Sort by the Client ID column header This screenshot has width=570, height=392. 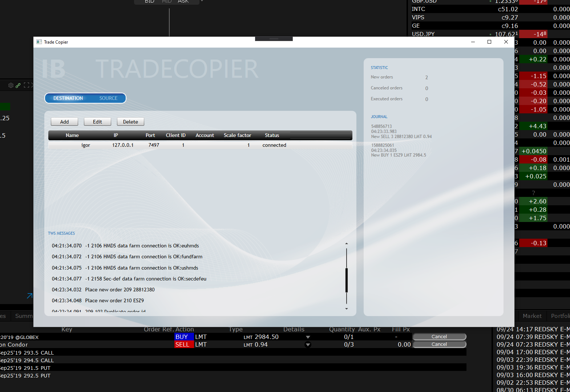(176, 135)
